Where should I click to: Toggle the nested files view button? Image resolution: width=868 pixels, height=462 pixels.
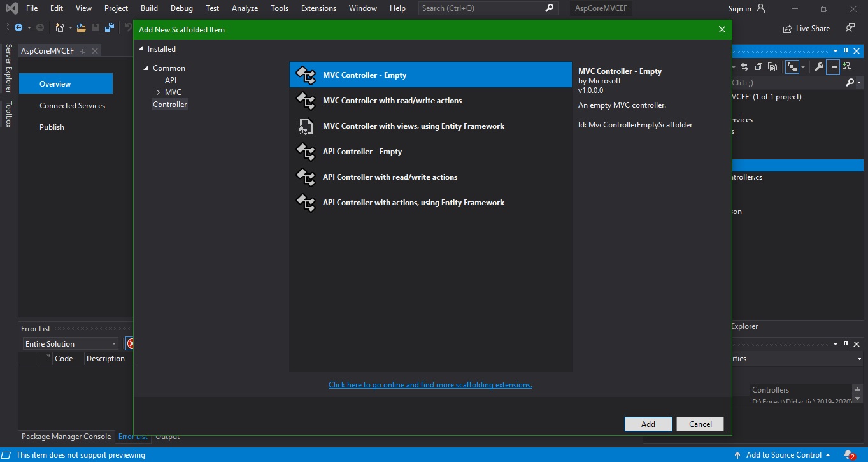pos(792,67)
